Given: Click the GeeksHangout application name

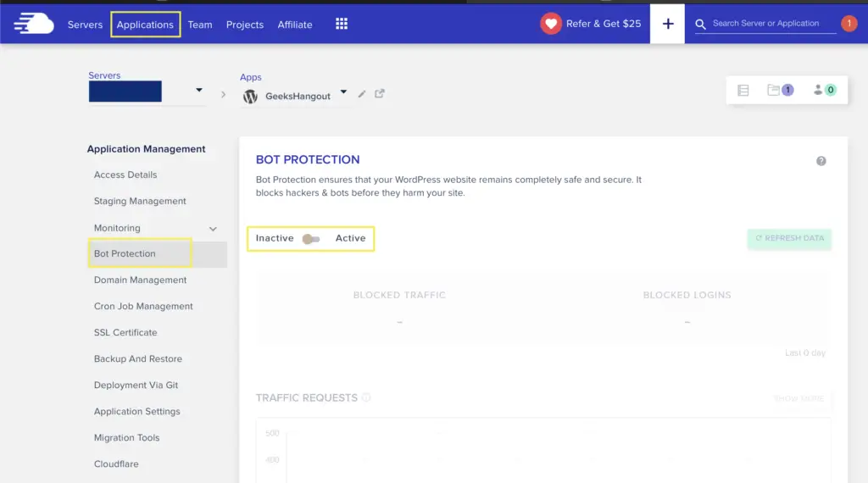Looking at the screenshot, I should pos(298,97).
